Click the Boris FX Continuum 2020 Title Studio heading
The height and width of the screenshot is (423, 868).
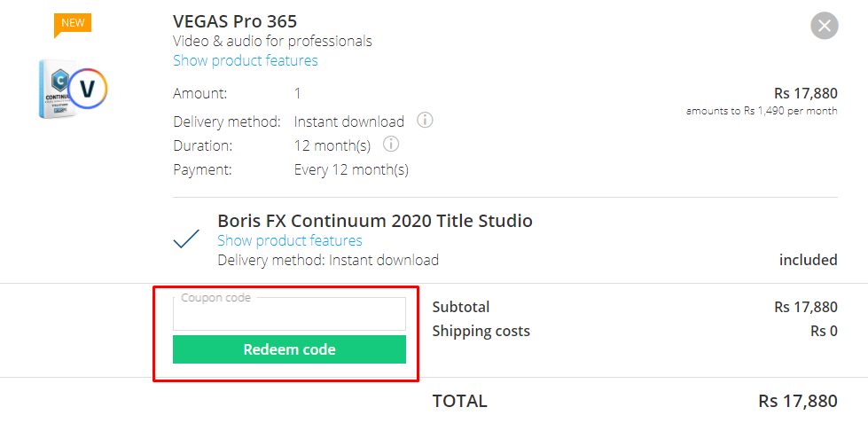(375, 221)
